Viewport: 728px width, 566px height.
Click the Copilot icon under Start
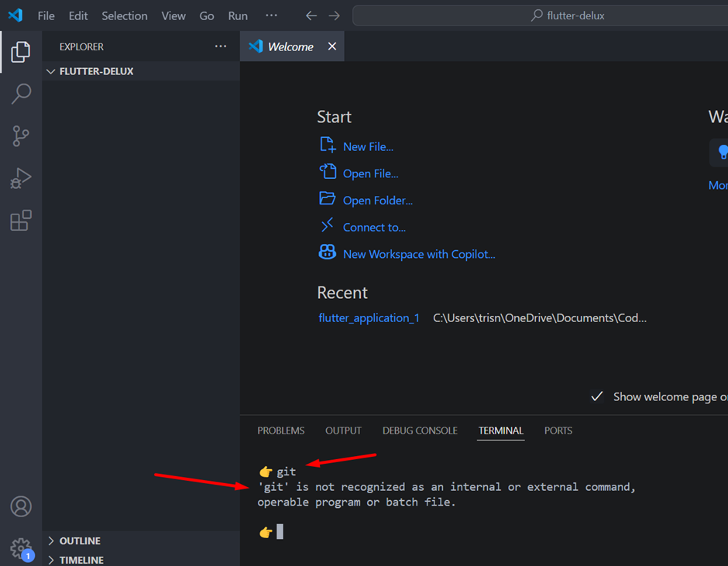[328, 252]
